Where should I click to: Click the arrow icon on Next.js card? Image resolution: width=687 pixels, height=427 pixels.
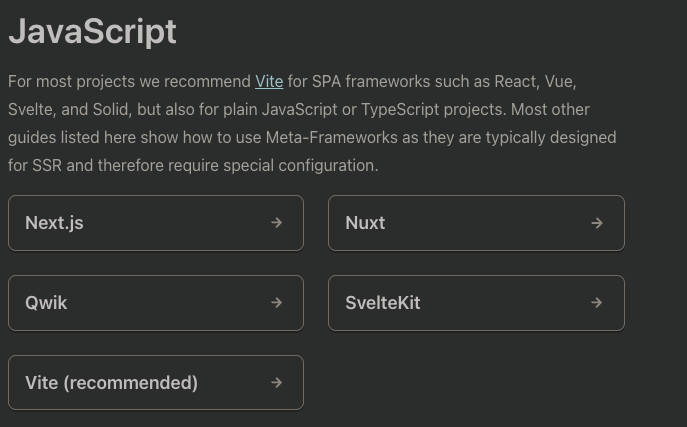[277, 223]
